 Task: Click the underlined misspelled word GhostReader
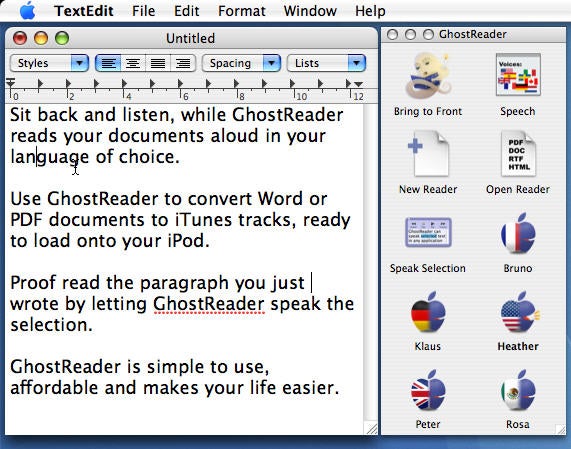coord(209,304)
